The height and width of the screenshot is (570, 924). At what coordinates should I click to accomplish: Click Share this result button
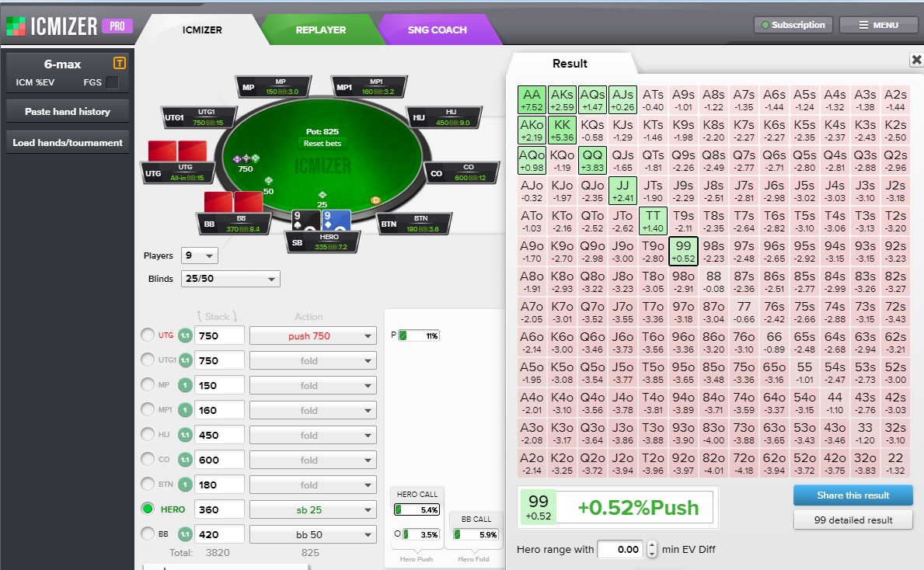coord(853,495)
